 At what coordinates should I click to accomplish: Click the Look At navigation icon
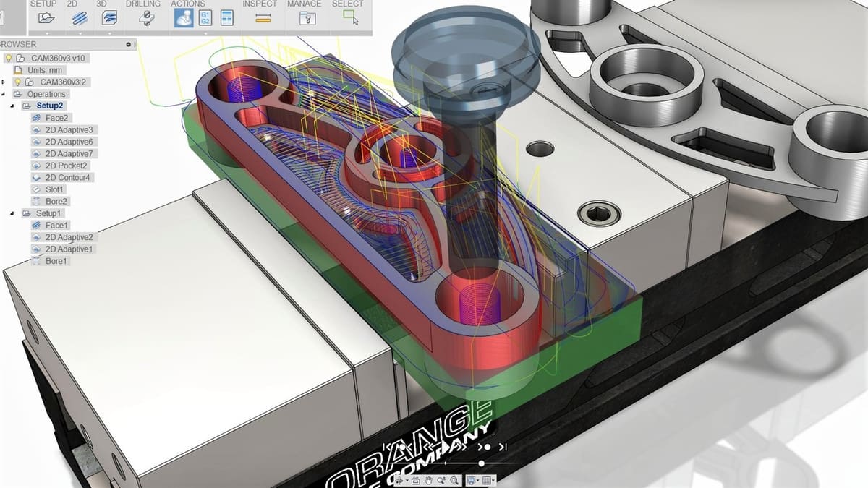[415, 481]
